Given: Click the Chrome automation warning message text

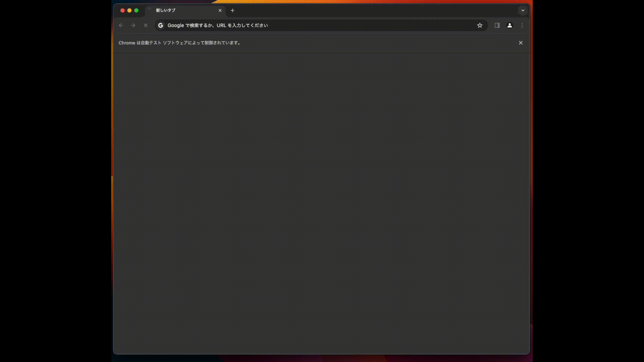Looking at the screenshot, I should pos(180,43).
